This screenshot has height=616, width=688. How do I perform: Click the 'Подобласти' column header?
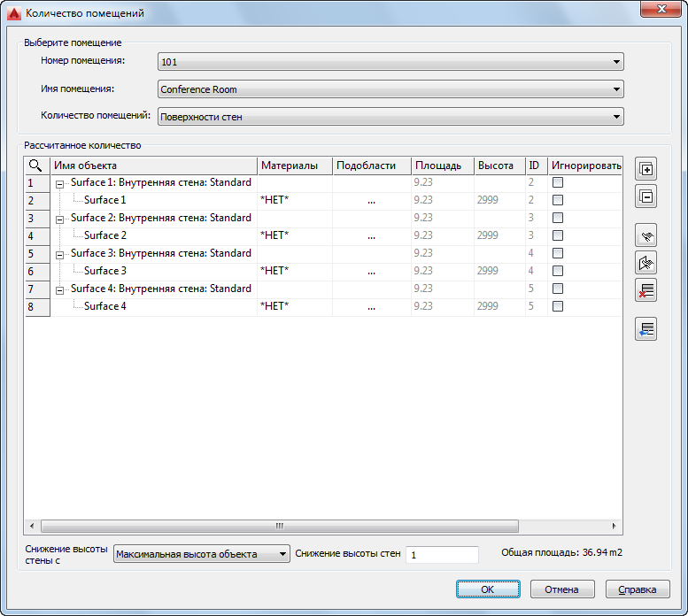(372, 166)
